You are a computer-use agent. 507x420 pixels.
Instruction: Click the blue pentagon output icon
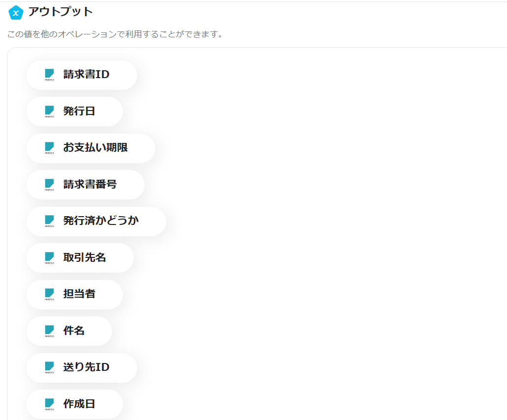[16, 12]
